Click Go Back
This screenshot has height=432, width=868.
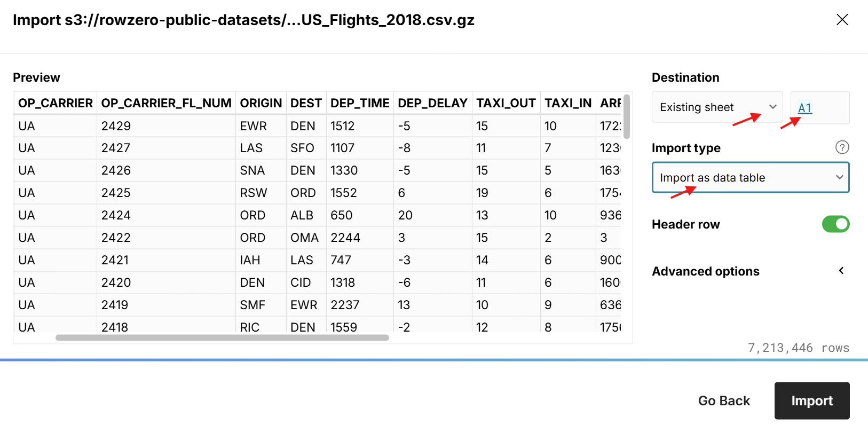[x=724, y=400]
